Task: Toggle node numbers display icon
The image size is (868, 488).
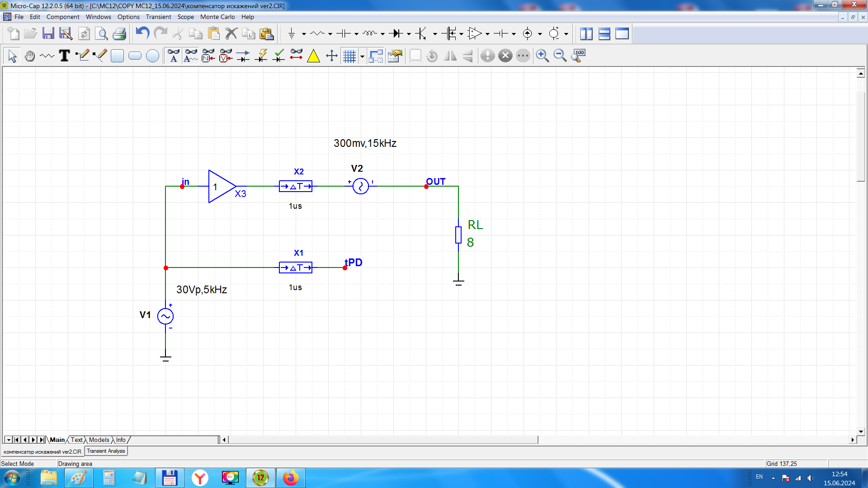Action: (x=208, y=56)
